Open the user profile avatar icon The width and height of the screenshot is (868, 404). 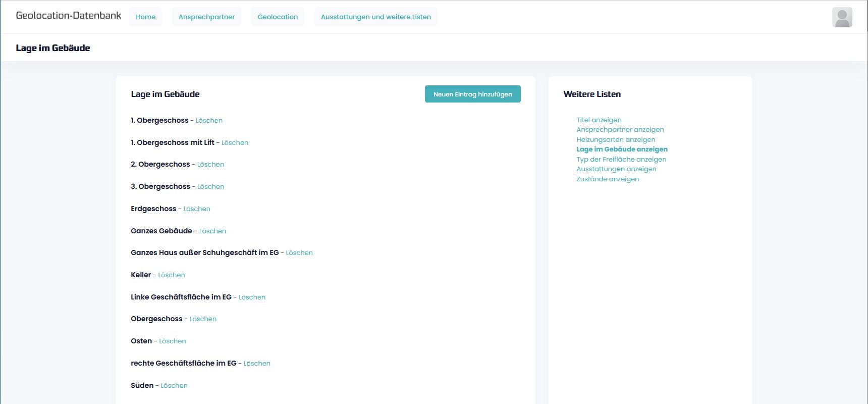[x=842, y=17]
